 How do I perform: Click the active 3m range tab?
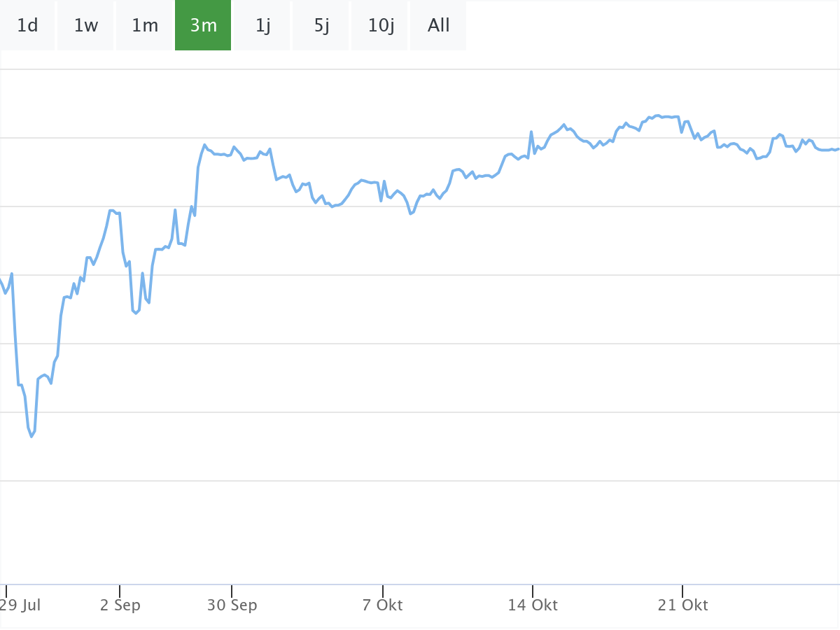point(203,26)
